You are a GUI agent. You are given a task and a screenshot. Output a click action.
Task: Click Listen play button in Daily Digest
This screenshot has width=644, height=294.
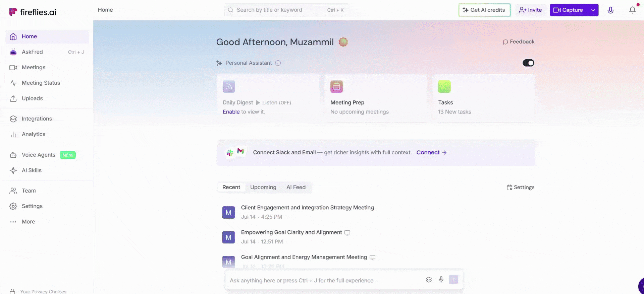(x=258, y=102)
